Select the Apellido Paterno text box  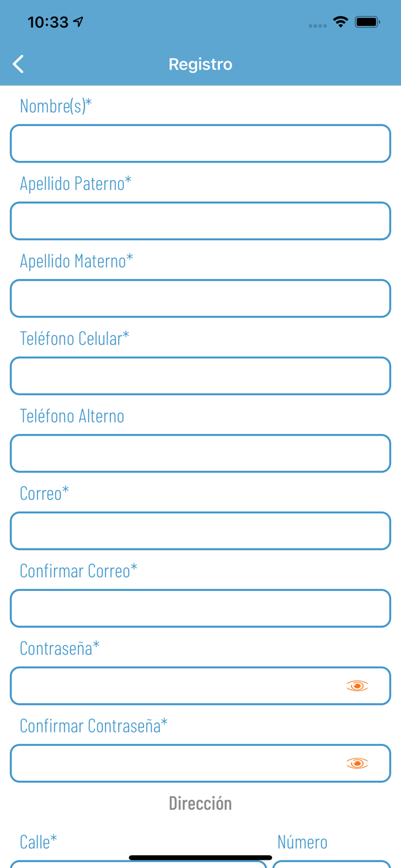click(200, 221)
